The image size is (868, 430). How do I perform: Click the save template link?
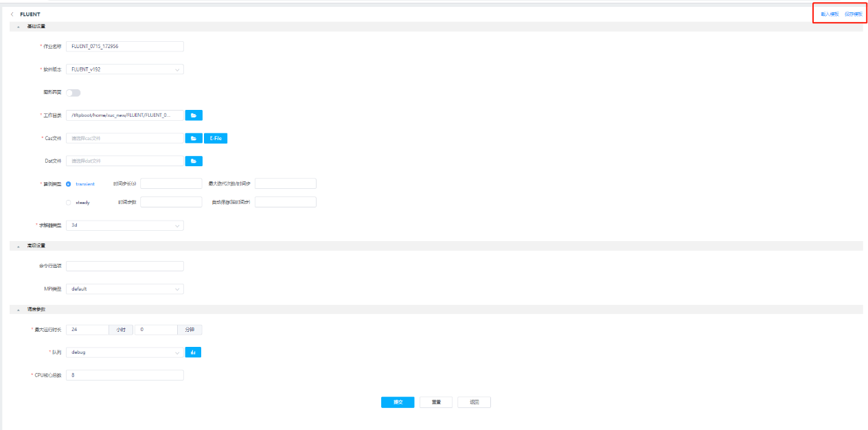coord(853,14)
